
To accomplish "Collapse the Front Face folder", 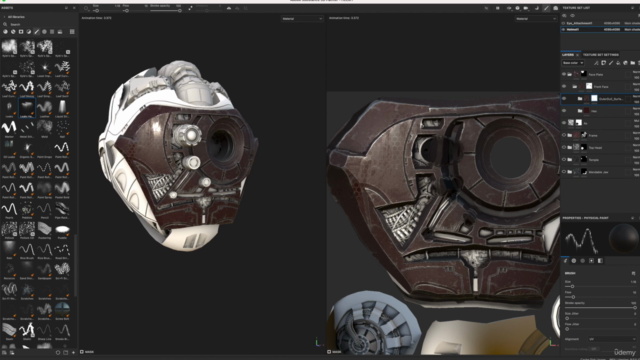I will (x=575, y=87).
